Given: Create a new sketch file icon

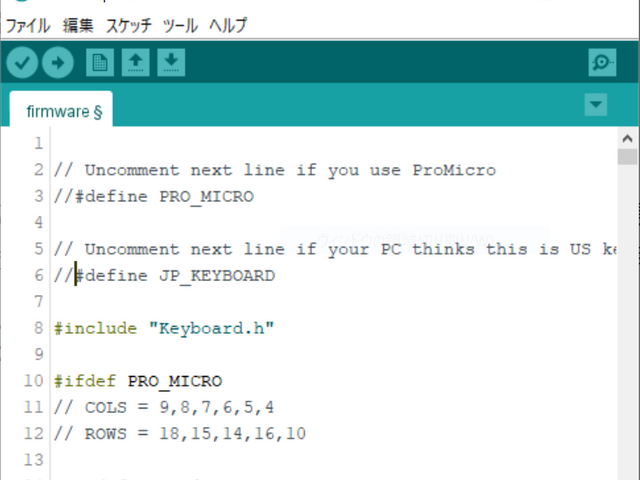Looking at the screenshot, I should tap(100, 62).
